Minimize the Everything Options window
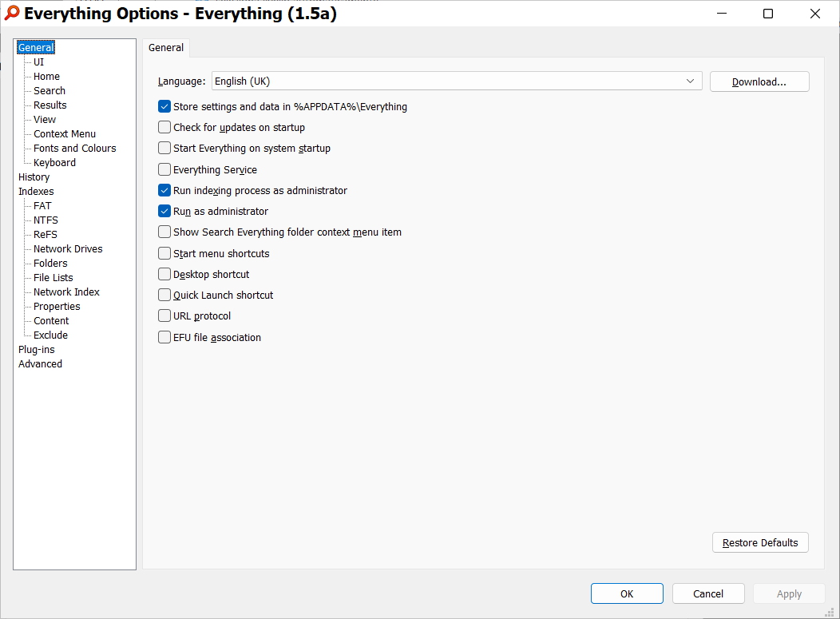The height and width of the screenshot is (619, 840). [722, 14]
